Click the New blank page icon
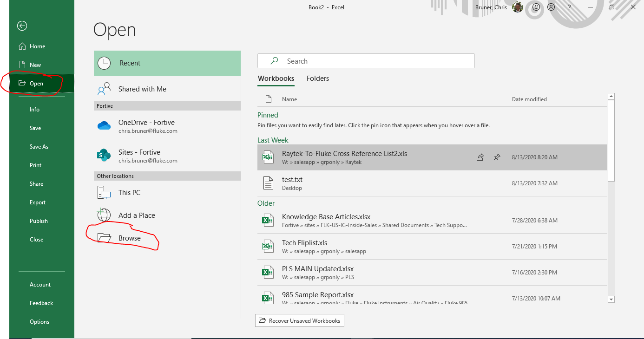Image resolution: width=644 pixels, height=339 pixels. tap(21, 65)
